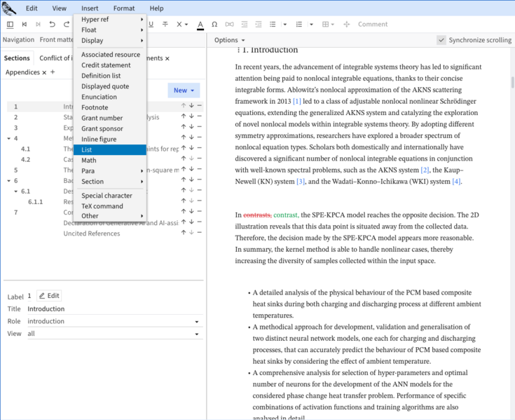Insert an Omega special character

pyautogui.click(x=214, y=25)
